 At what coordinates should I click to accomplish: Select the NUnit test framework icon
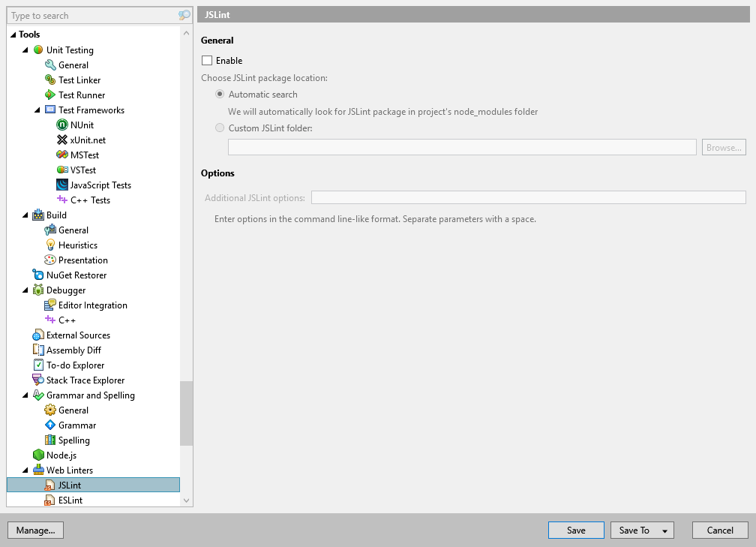(x=61, y=125)
